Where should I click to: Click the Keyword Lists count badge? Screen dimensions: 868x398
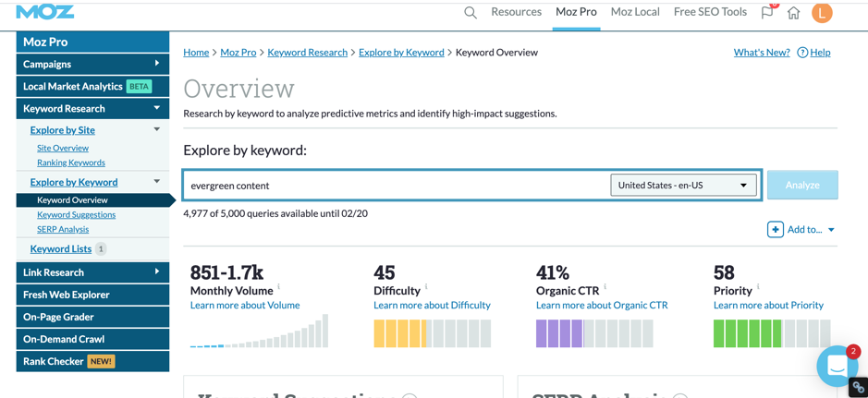coord(100,249)
